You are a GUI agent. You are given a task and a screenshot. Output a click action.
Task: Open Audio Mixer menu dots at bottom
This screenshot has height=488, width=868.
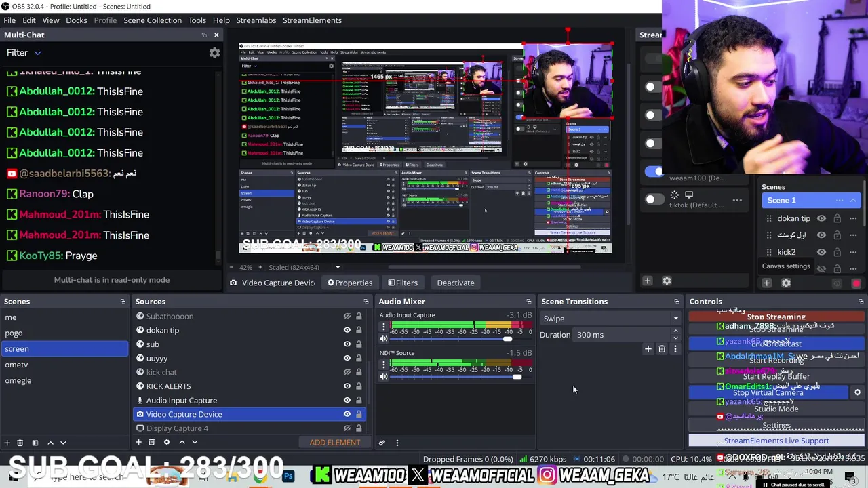tap(397, 443)
